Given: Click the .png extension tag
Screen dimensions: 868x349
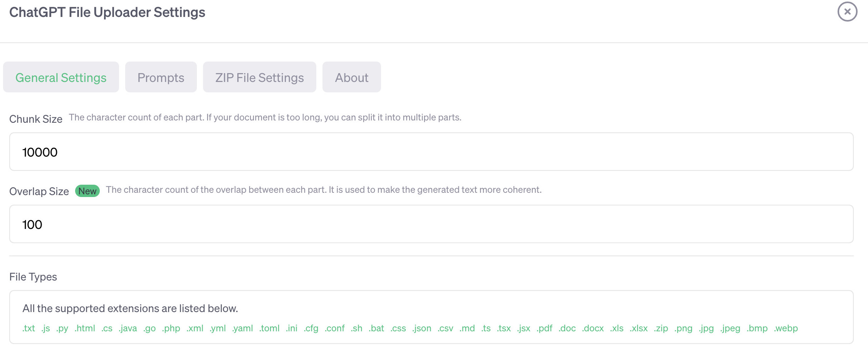Looking at the screenshot, I should click(684, 329).
